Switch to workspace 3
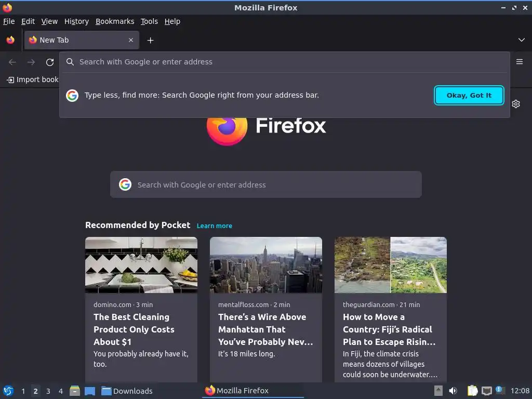The image size is (532, 399). coord(48,391)
